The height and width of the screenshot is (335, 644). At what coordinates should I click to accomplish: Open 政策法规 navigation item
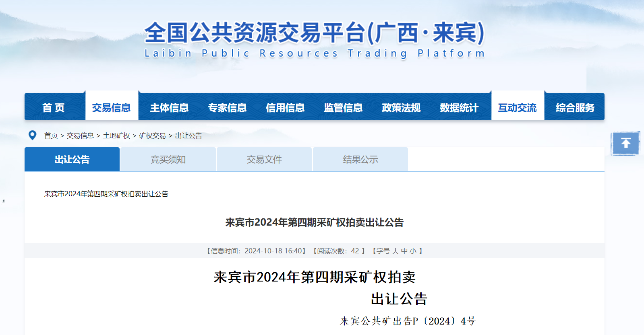(401, 108)
